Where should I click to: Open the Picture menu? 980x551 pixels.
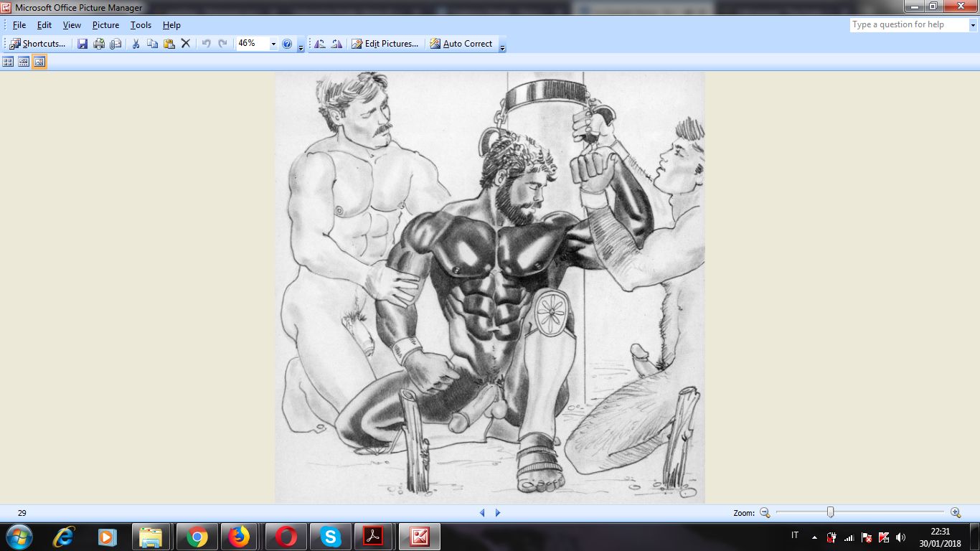pos(105,25)
